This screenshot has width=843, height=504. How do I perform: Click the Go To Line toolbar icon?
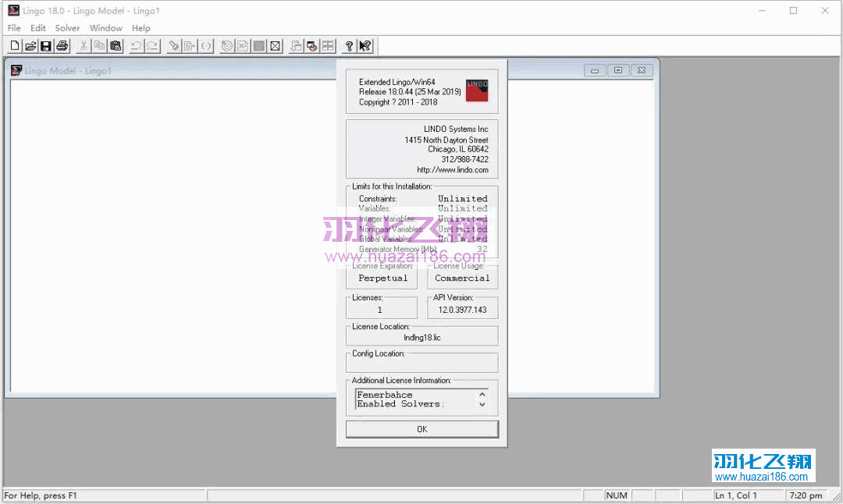click(190, 46)
